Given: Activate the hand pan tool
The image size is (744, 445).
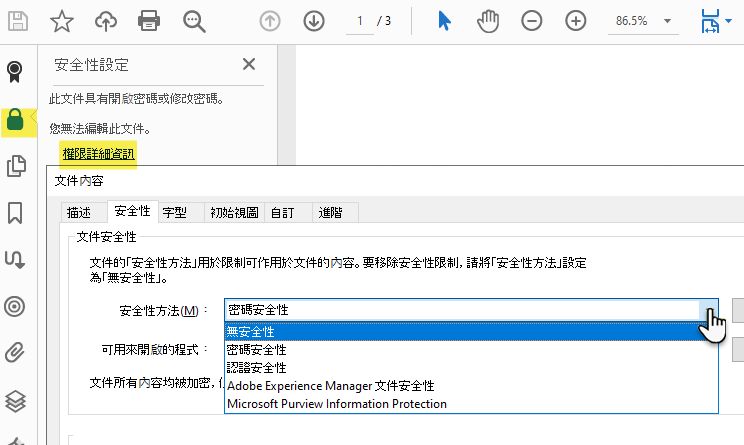Looking at the screenshot, I should point(488,21).
